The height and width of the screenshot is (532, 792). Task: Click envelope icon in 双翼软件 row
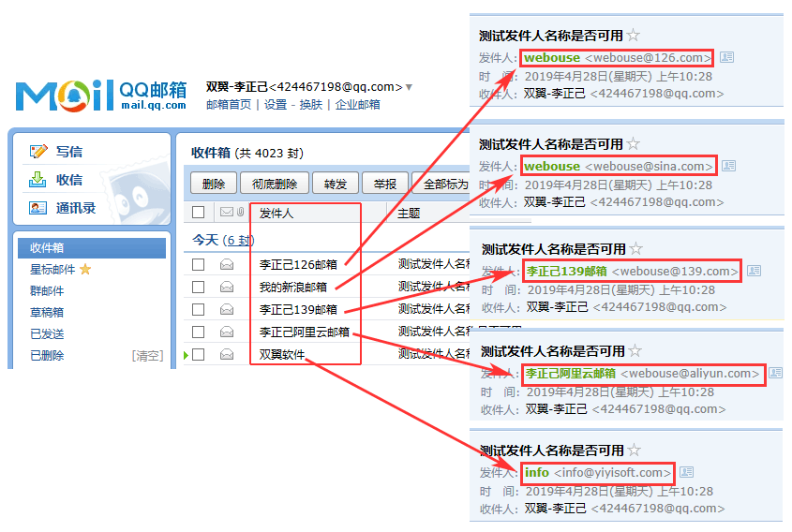pos(227,354)
